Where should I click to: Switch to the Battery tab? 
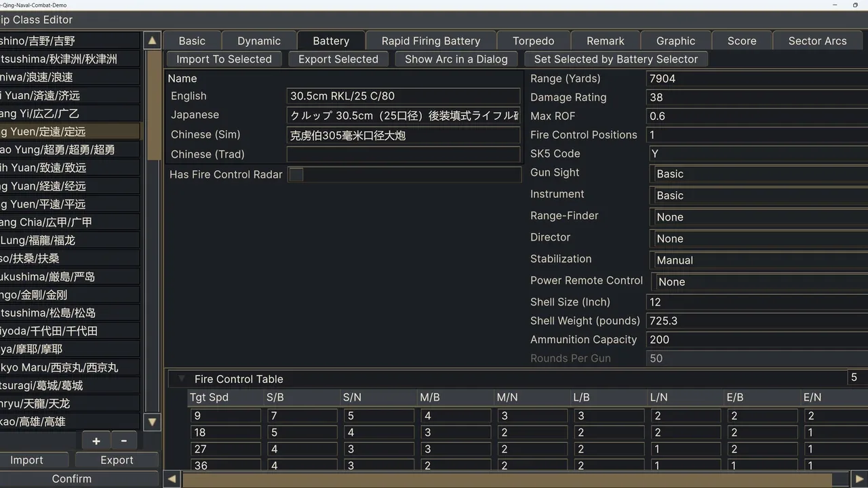[x=331, y=41]
